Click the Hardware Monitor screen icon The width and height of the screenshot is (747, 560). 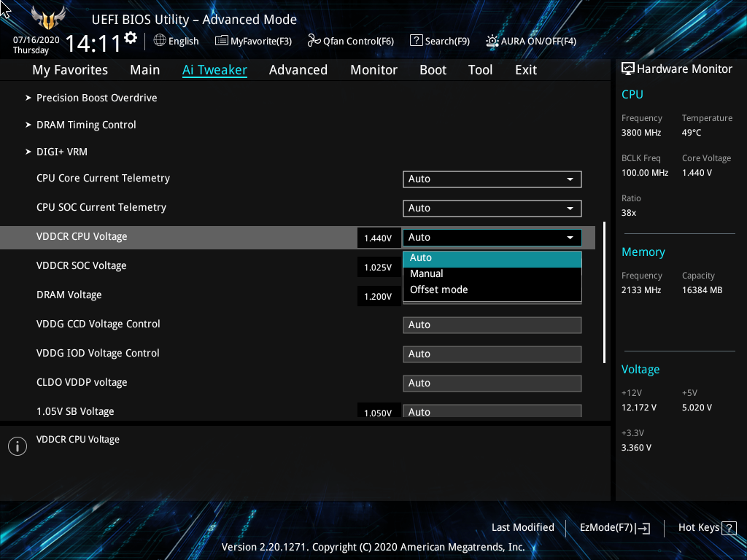(x=628, y=69)
